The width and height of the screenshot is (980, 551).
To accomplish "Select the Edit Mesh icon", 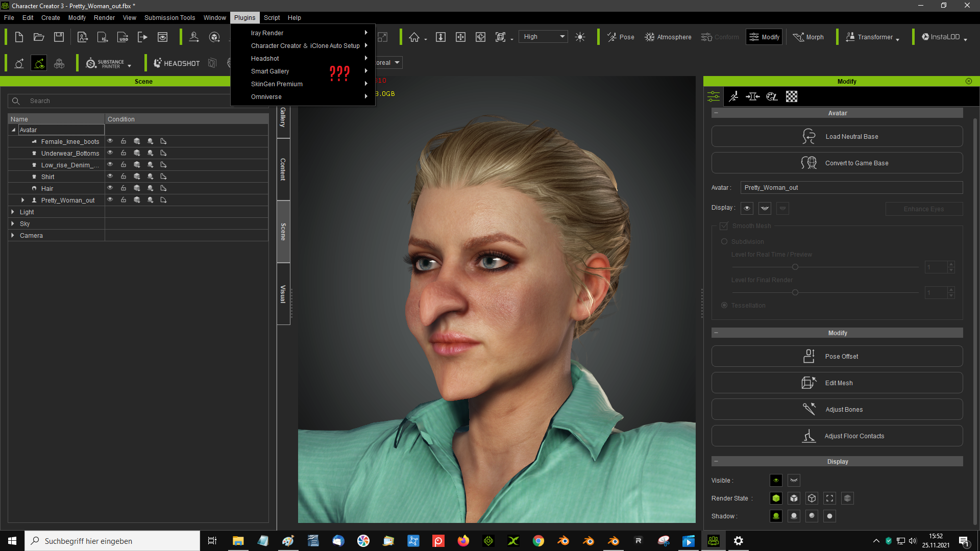I will pyautogui.click(x=808, y=383).
